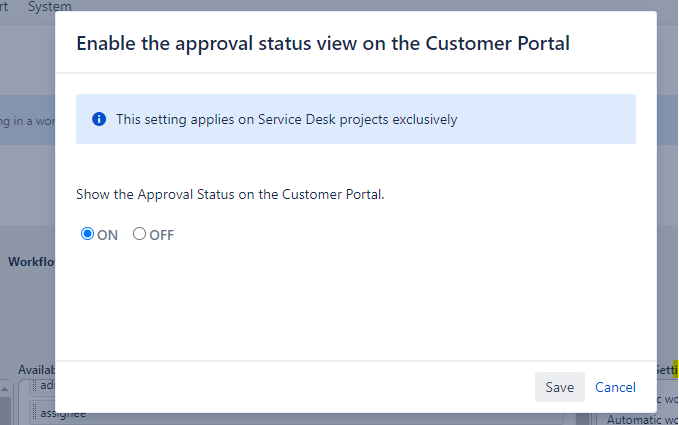Click the partially hidden list item above assignee
679x425 pixels.
coord(45,386)
